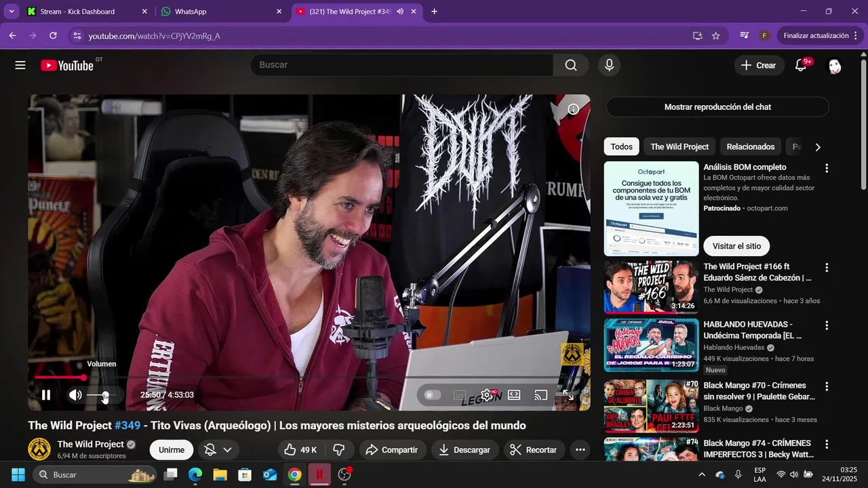
Task: Open options for Black Mango #70 video
Action: point(827,386)
